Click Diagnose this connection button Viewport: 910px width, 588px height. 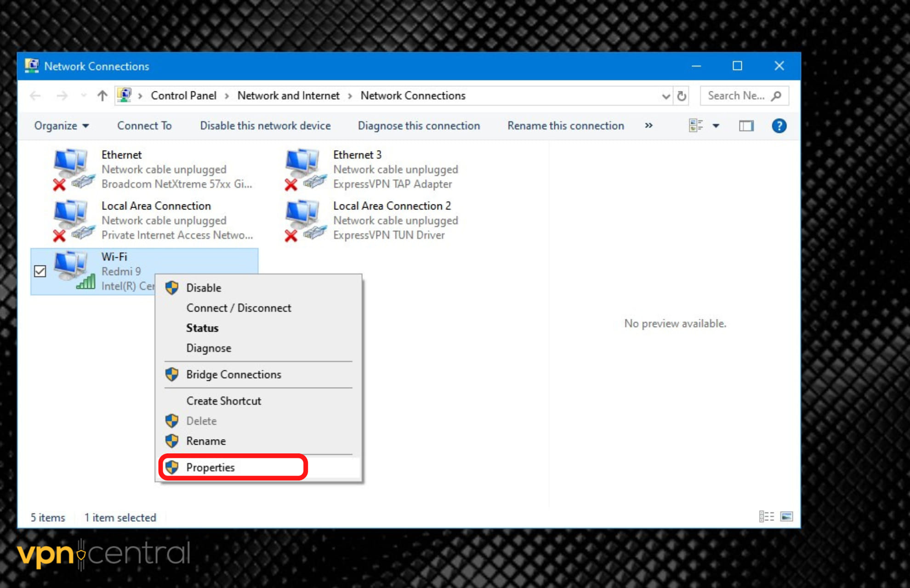click(419, 125)
